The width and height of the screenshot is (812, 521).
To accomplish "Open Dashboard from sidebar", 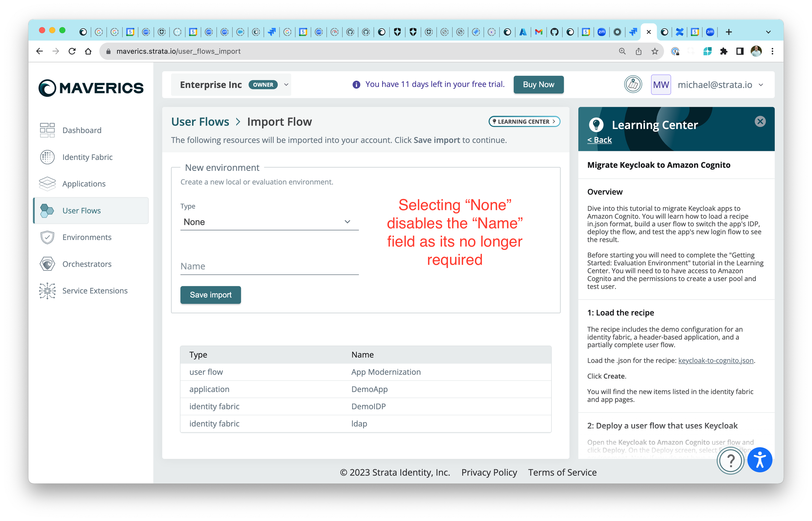I will (81, 130).
